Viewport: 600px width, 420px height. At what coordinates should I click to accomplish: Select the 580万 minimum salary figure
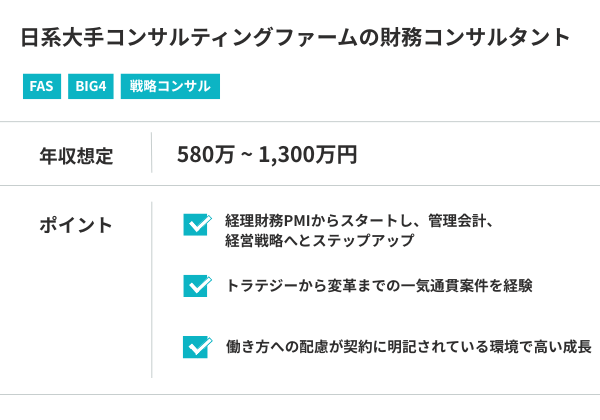[207, 155]
